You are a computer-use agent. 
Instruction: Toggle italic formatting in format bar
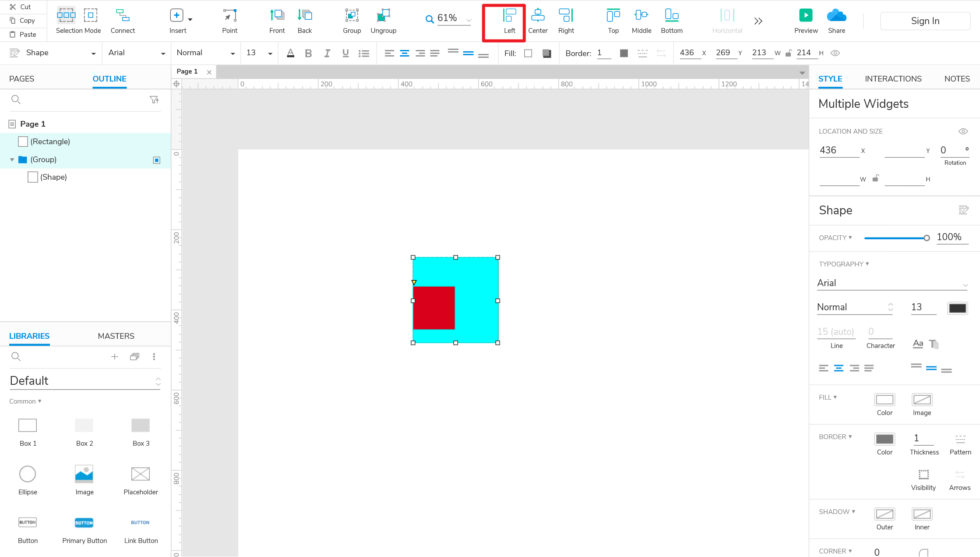(327, 53)
